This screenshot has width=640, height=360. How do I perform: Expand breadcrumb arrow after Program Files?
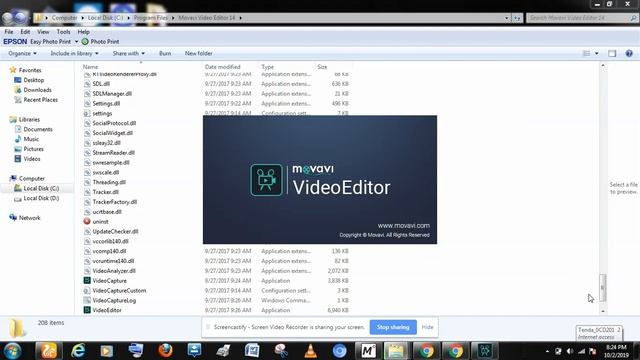173,18
